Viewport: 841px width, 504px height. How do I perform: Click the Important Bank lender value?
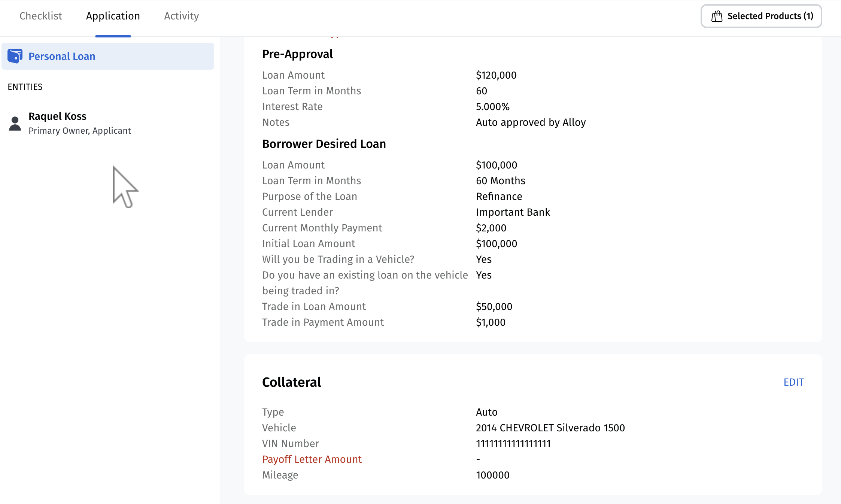tap(513, 212)
